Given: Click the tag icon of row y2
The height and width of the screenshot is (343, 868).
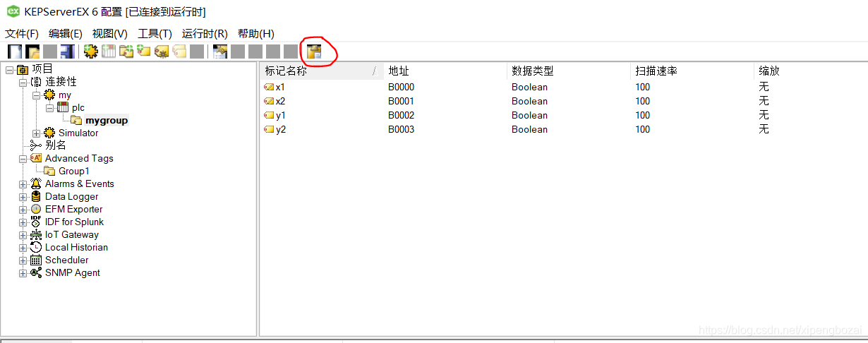Looking at the screenshot, I should (x=269, y=129).
